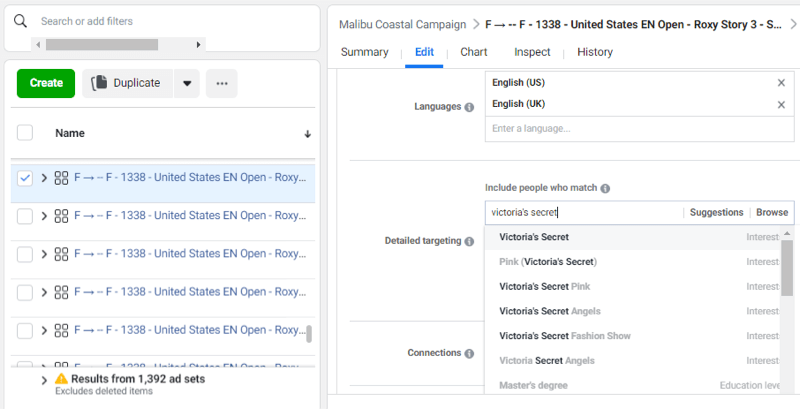800x409 pixels.
Task: Expand the first ad set row chevron
Action: tap(44, 178)
